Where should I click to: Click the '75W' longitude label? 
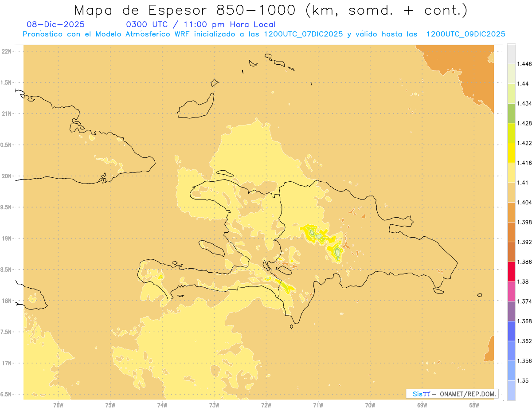point(110,405)
